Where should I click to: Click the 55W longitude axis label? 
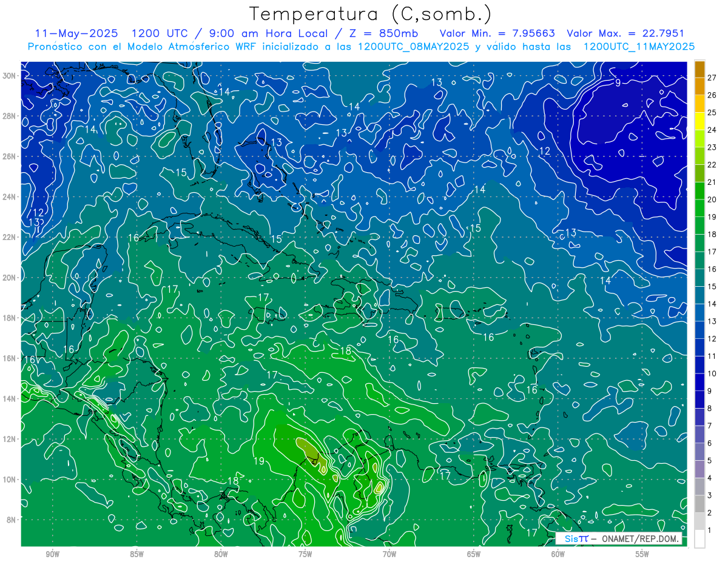642,554
